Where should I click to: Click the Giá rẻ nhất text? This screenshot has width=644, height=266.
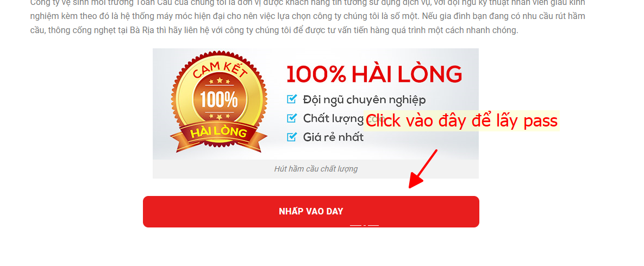pyautogui.click(x=334, y=137)
